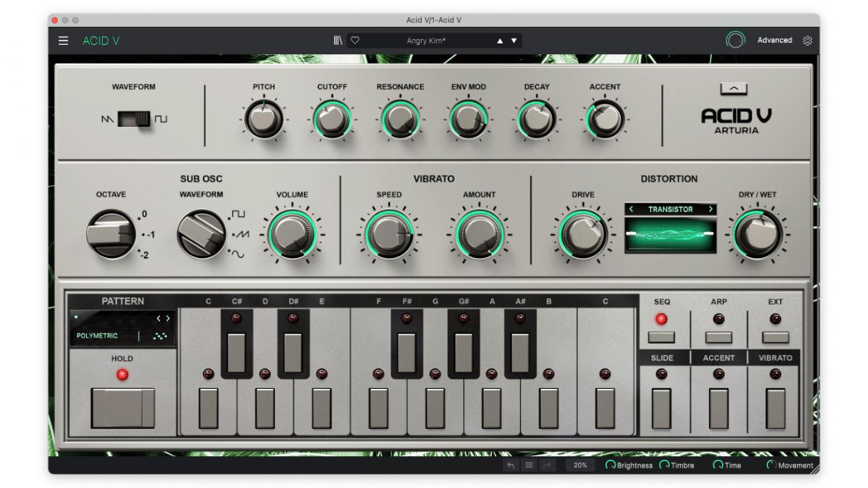Viewport: 868px width, 488px height.
Task: Enable EXT mode button
Action: (775, 337)
